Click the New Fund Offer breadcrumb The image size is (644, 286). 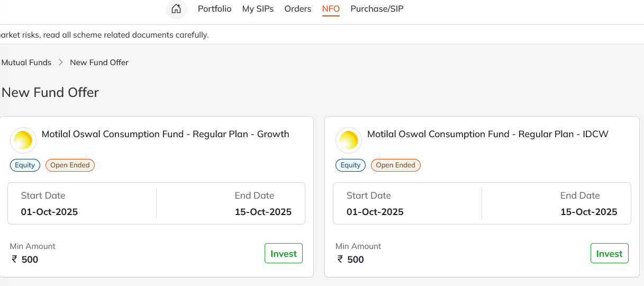pos(99,62)
